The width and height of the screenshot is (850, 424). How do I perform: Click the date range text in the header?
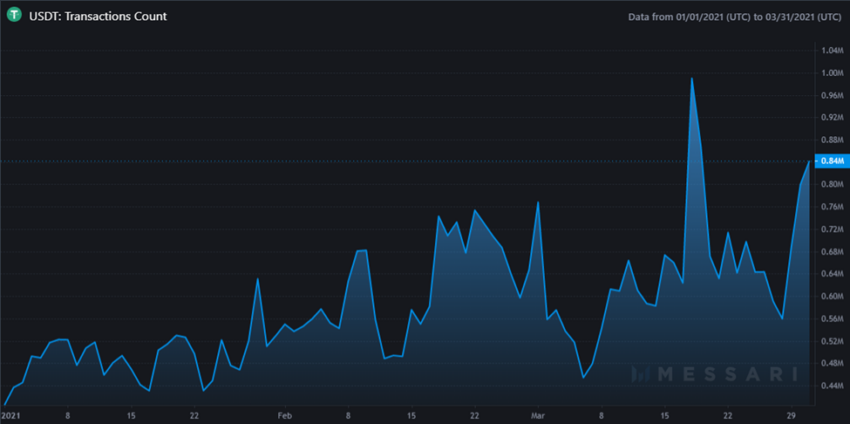[735, 17]
